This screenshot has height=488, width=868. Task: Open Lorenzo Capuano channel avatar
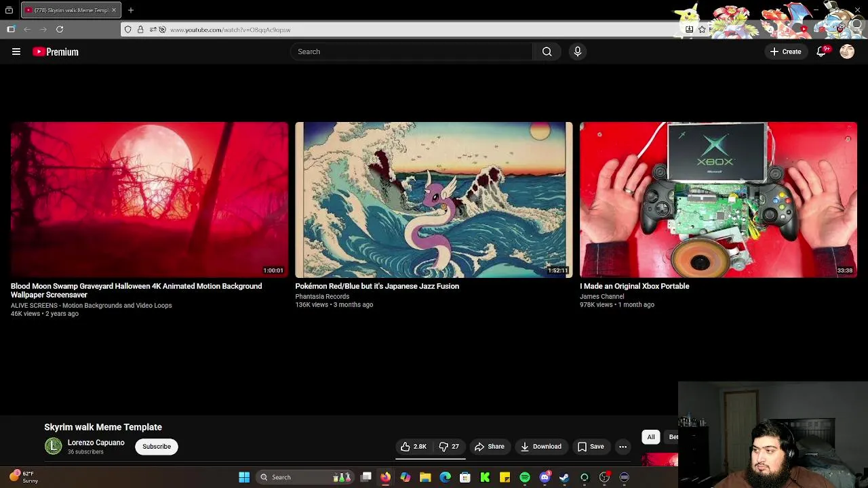[x=53, y=446]
